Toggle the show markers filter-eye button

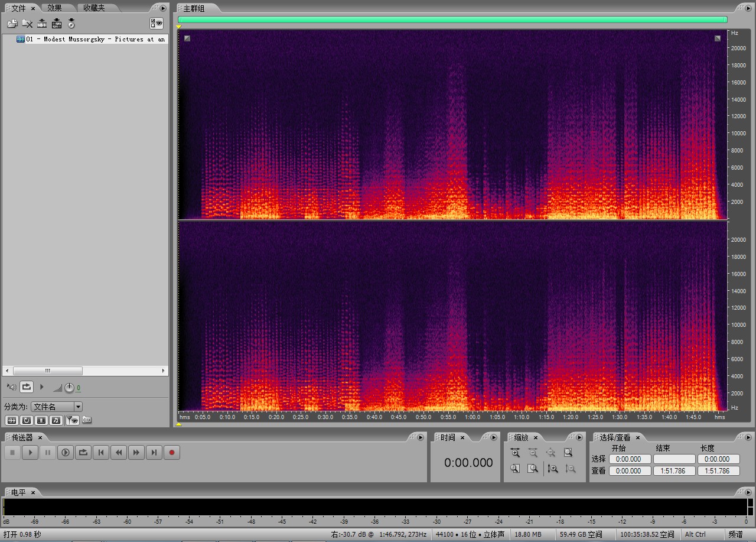pyautogui.click(x=72, y=420)
